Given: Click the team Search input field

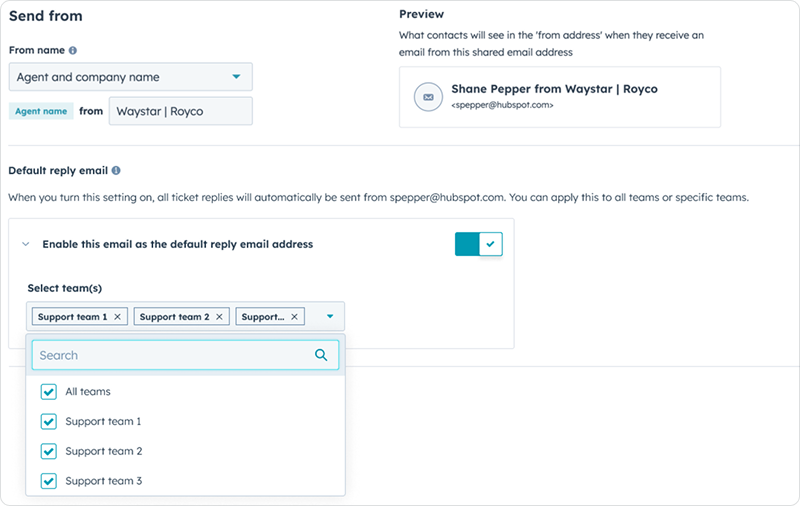Looking at the screenshot, I should pyautogui.click(x=185, y=355).
